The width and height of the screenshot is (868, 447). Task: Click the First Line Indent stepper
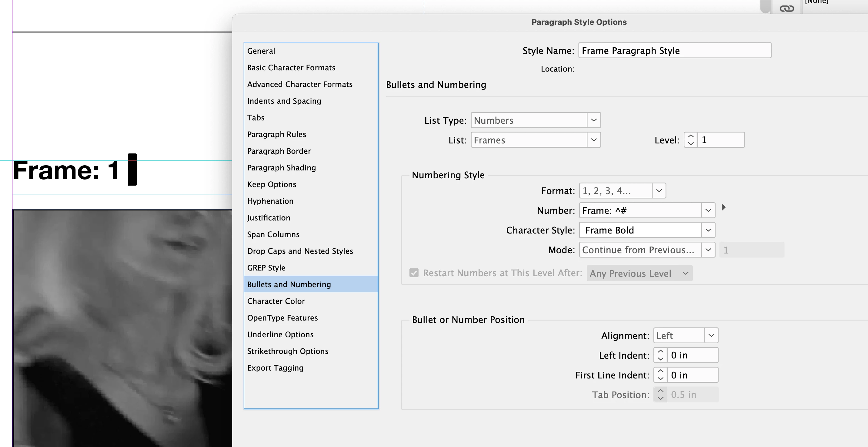660,375
